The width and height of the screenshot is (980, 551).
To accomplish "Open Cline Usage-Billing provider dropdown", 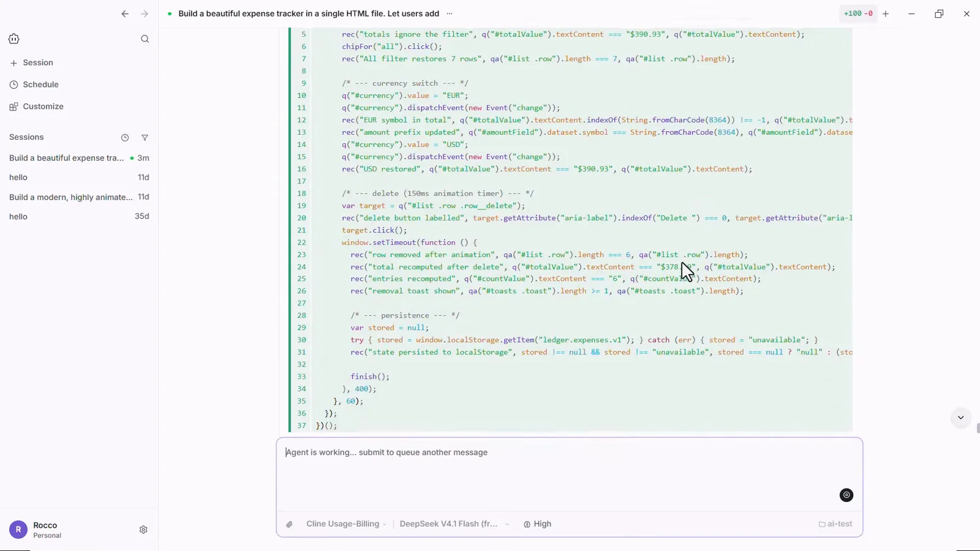I will (346, 524).
